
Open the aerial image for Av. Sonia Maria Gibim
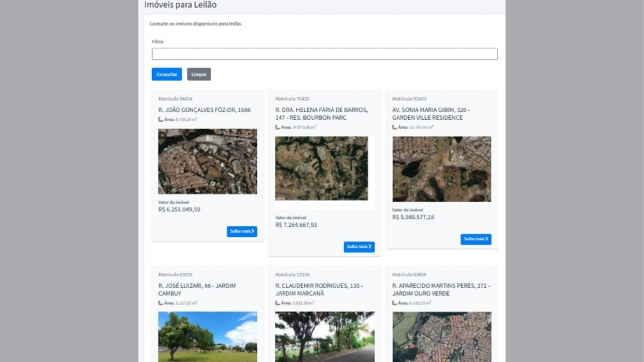pyautogui.click(x=442, y=169)
